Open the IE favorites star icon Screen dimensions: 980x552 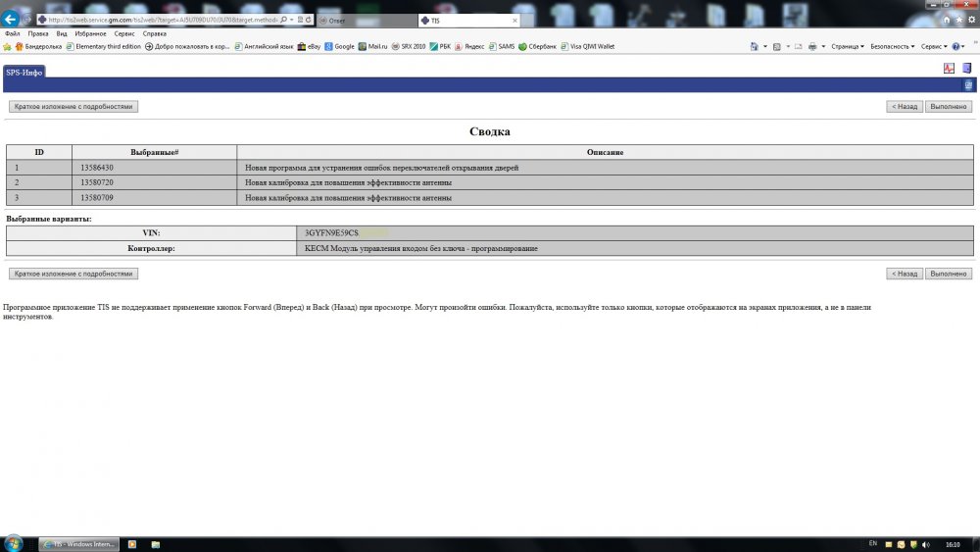pos(957,20)
